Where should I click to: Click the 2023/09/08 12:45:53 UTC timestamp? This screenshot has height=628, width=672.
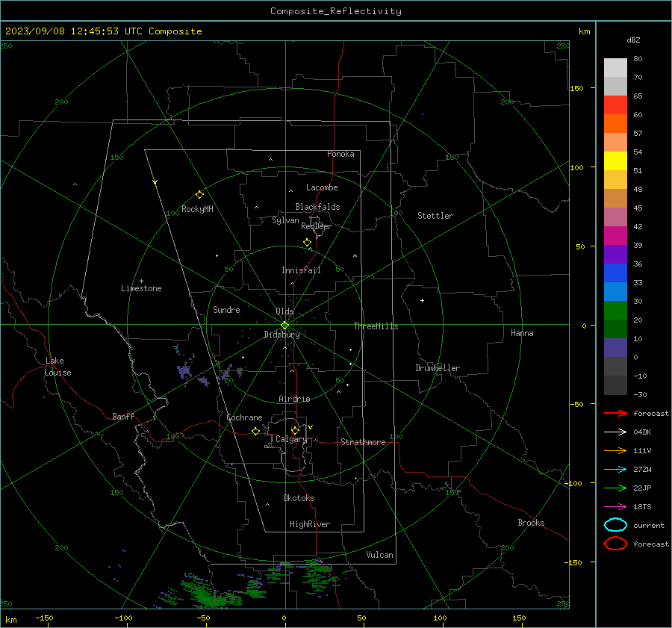pos(103,31)
